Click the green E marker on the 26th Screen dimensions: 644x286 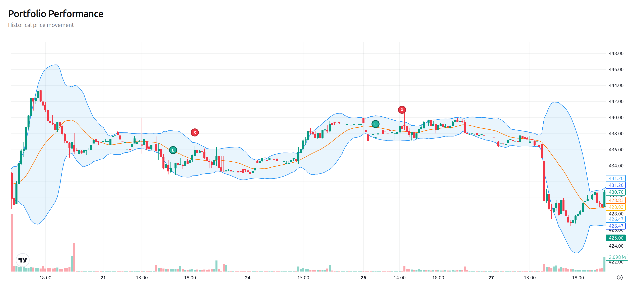point(375,124)
